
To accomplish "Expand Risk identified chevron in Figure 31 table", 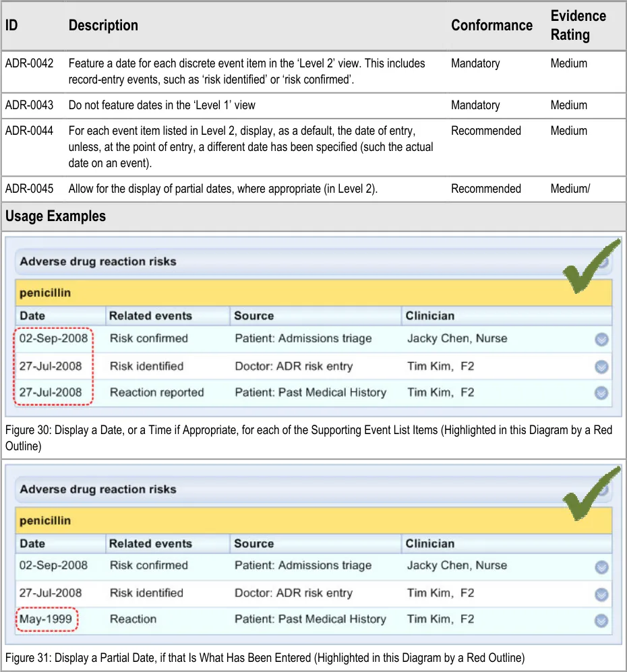I will (601, 594).
